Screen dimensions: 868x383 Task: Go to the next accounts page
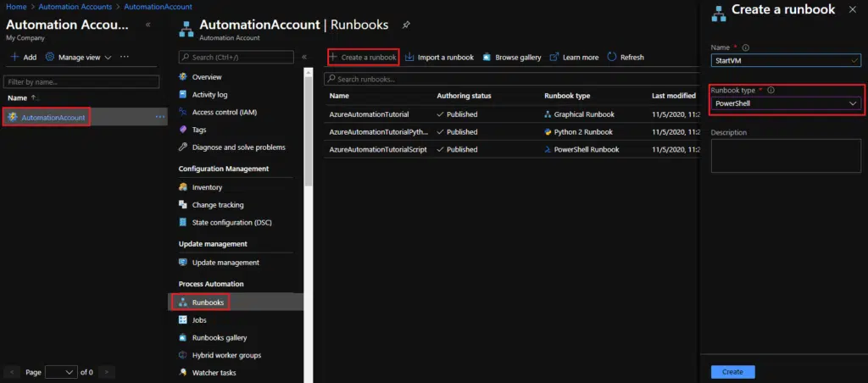[x=106, y=373]
